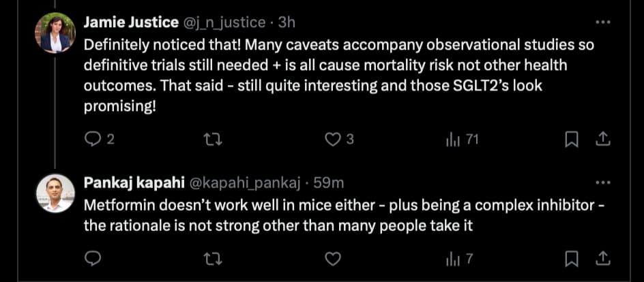This screenshot has width=644, height=282.
Task: Open Jamie Justice's profile picture
Action: click(55, 33)
